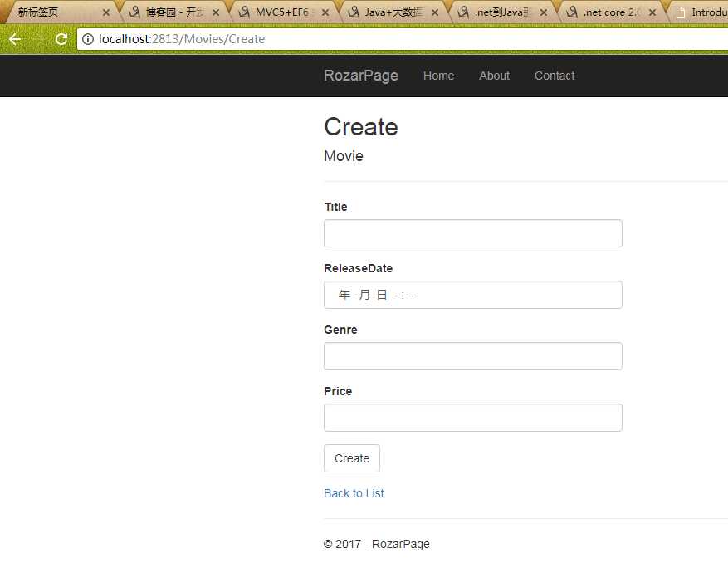Follow the Back to List link
Screen dimensions: 728x587
tap(354, 493)
